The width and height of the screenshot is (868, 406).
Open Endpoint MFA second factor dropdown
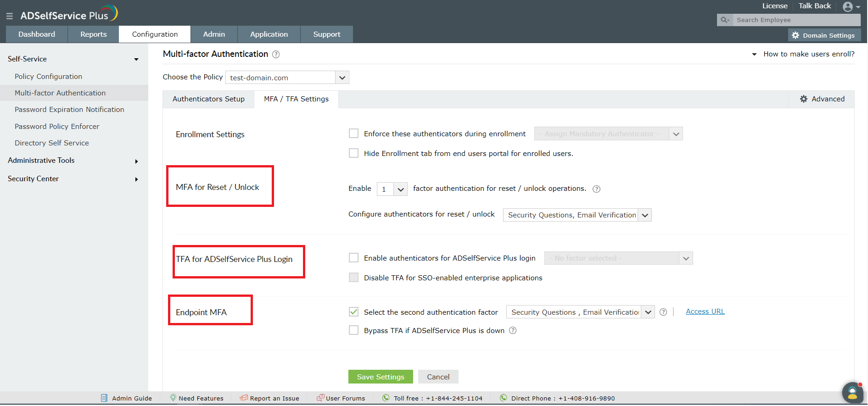(581, 312)
